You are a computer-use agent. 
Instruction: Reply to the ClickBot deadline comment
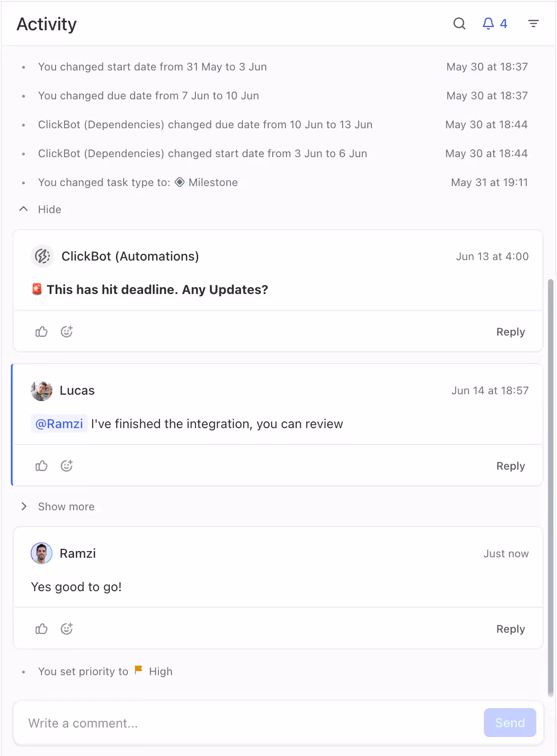click(x=511, y=332)
